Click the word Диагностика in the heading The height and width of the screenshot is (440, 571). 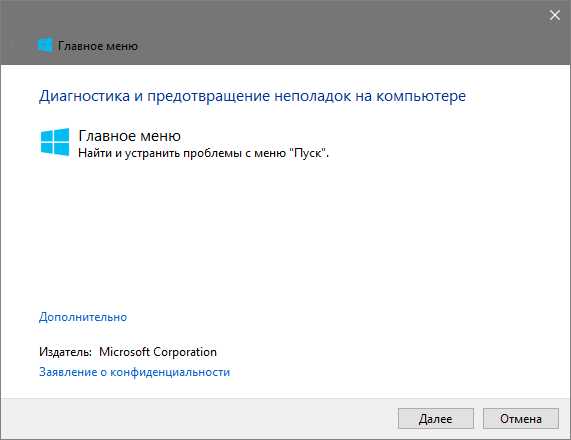[84, 96]
